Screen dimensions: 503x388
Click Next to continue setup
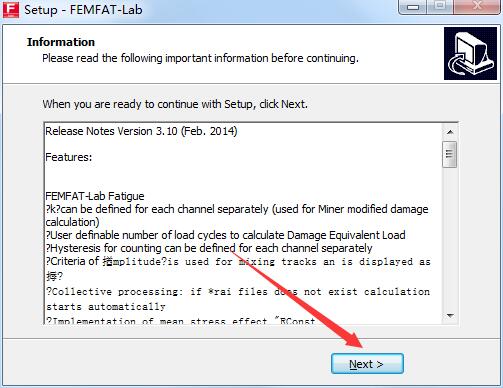pos(367,364)
